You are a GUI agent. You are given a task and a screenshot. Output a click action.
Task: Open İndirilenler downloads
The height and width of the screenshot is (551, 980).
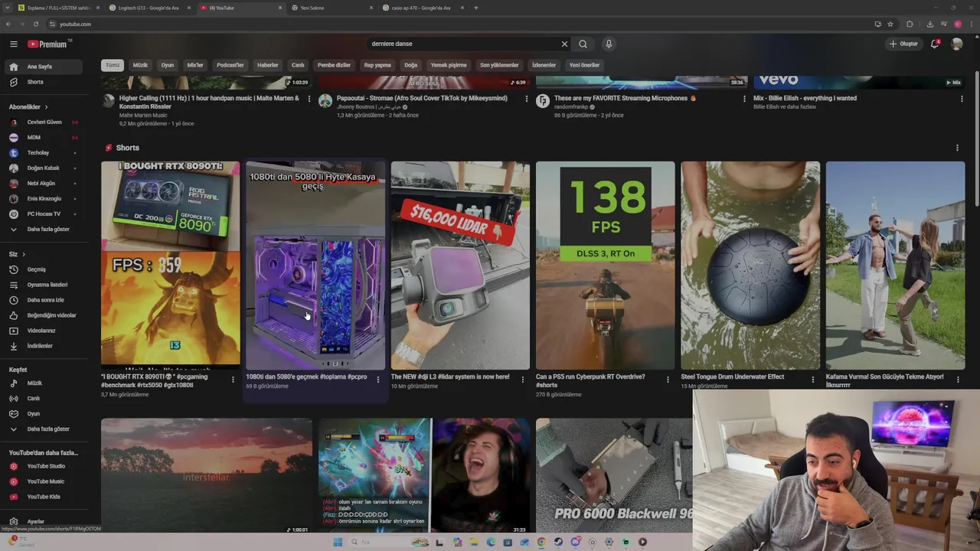coord(44,346)
